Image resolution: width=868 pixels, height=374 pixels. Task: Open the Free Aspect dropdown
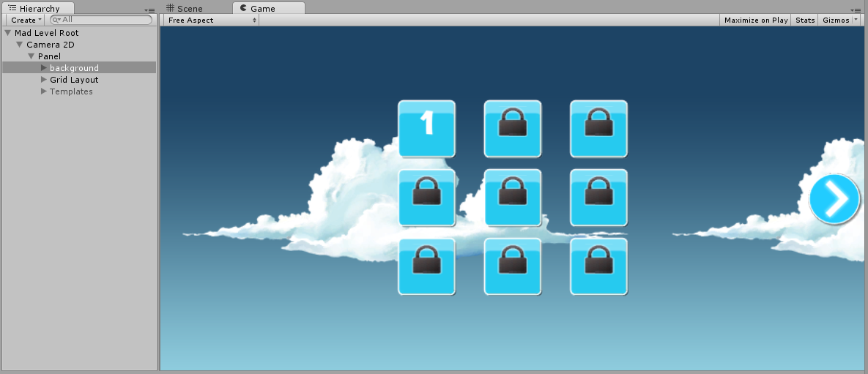(212, 20)
